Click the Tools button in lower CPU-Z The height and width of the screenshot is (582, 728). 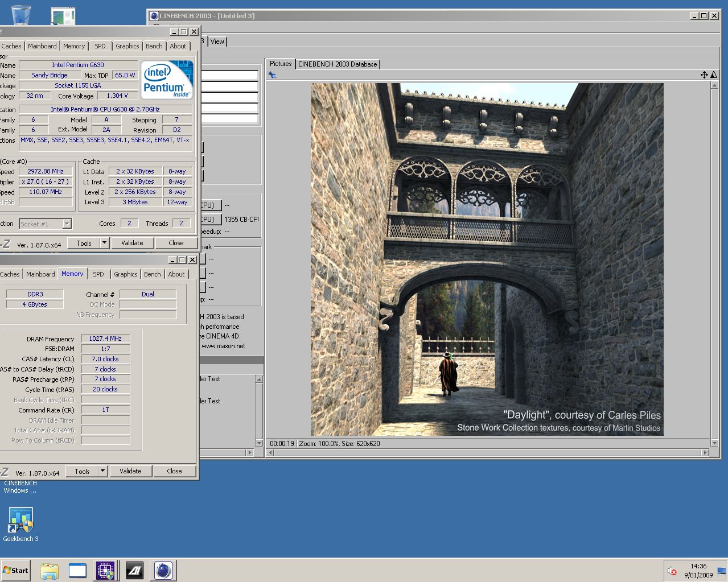(x=83, y=471)
